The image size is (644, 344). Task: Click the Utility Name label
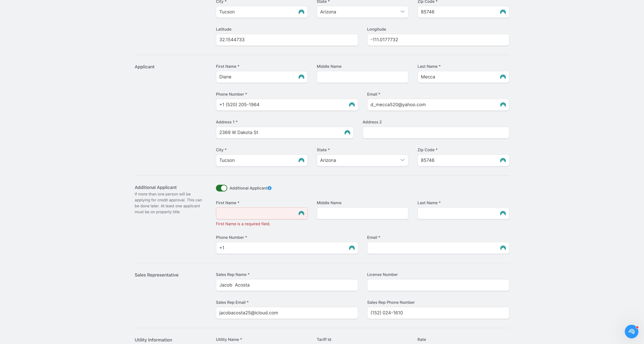229,339
